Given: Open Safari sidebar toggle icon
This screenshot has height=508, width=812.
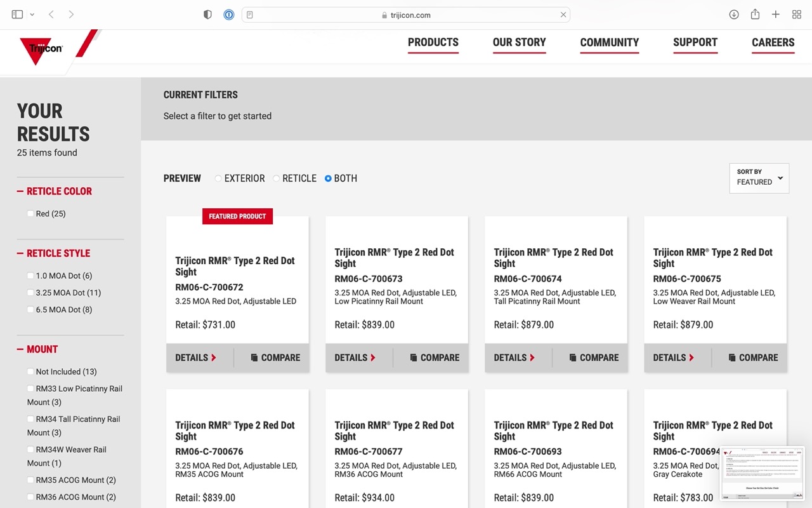Looking at the screenshot, I should pyautogui.click(x=17, y=15).
